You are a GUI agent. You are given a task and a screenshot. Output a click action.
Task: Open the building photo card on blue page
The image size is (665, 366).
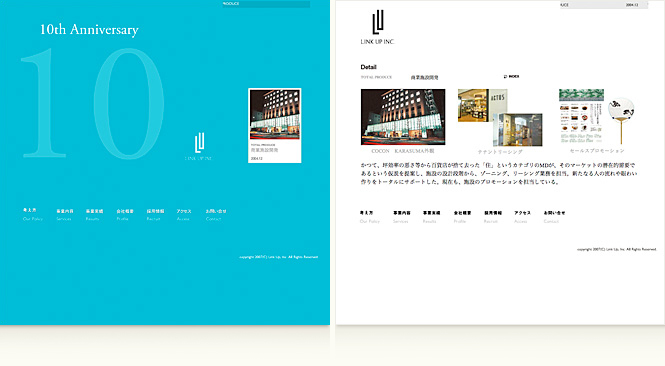coord(275,126)
